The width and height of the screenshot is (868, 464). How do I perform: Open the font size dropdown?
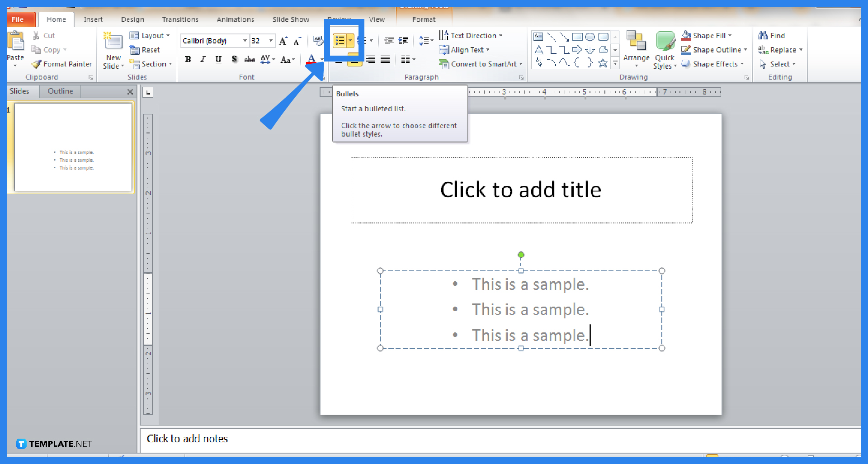[270, 41]
